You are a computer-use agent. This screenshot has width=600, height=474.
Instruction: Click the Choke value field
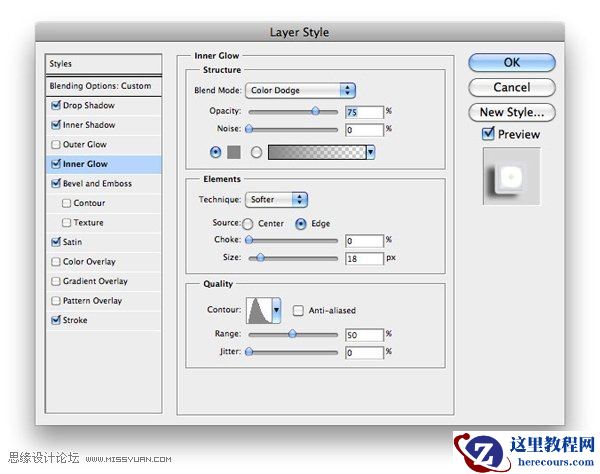[x=364, y=241]
